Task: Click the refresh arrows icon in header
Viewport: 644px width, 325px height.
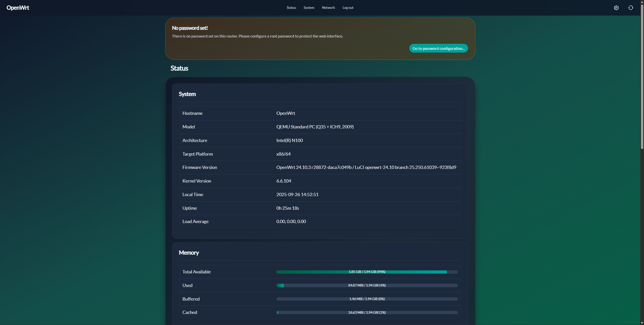Action: [x=630, y=8]
